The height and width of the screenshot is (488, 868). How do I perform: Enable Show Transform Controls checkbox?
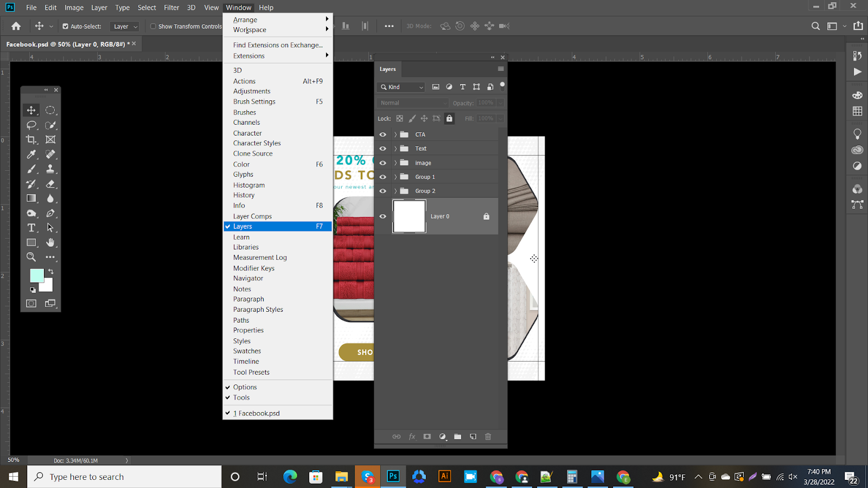(x=153, y=26)
